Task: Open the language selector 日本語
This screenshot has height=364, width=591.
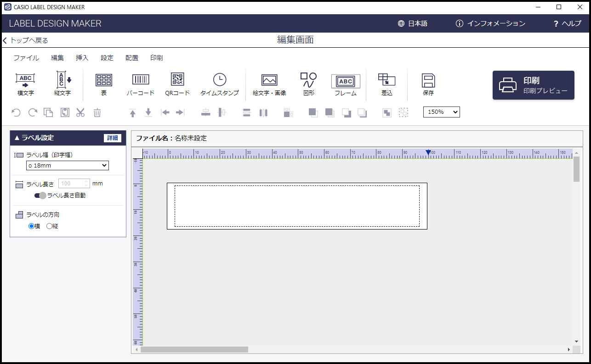Action: pyautogui.click(x=413, y=23)
